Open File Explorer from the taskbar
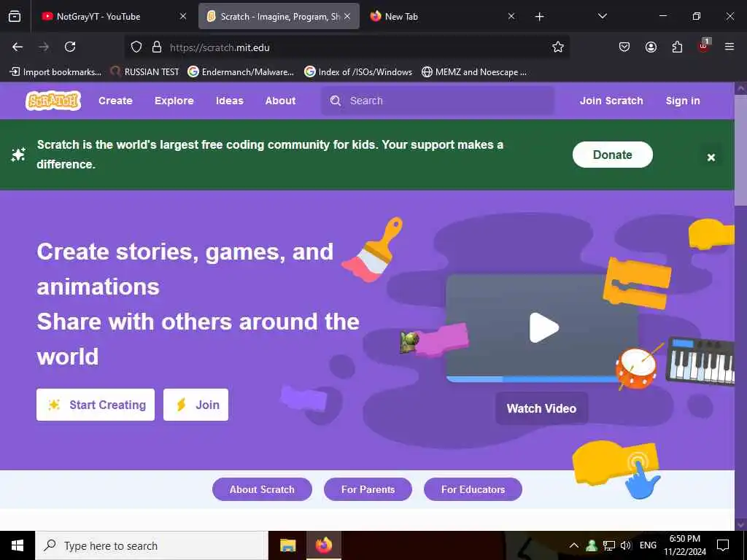Viewport: 747px width, 560px height. [287, 545]
